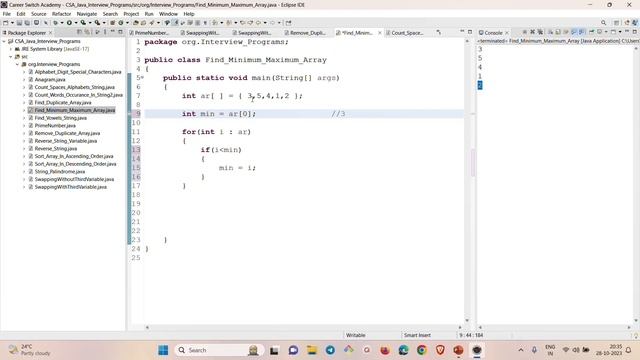Viewport: 640px width, 360px height.
Task: Click Collapse All in Package Explorer
Action: 79,32
